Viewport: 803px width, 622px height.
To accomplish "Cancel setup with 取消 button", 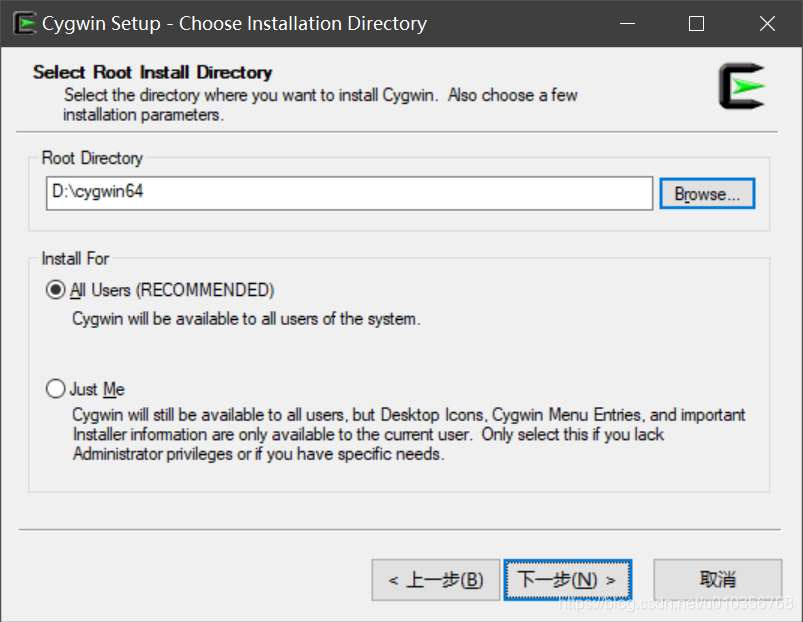I will point(717,580).
